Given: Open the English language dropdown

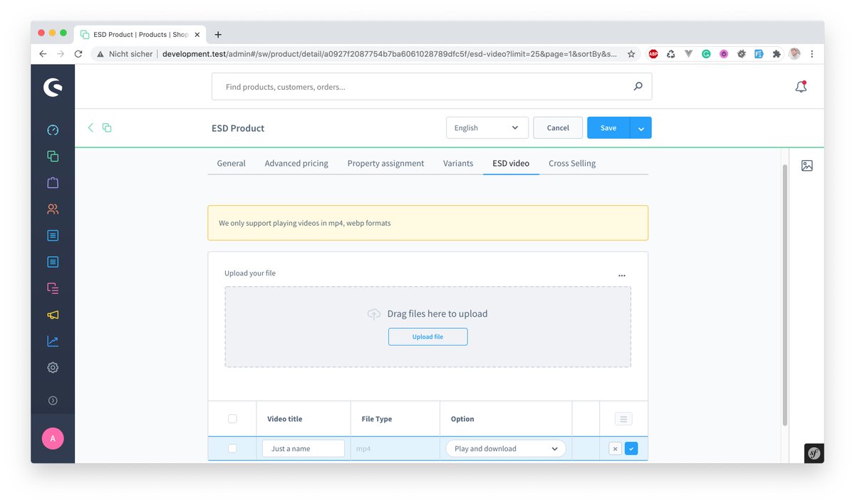Looking at the screenshot, I should (x=487, y=127).
